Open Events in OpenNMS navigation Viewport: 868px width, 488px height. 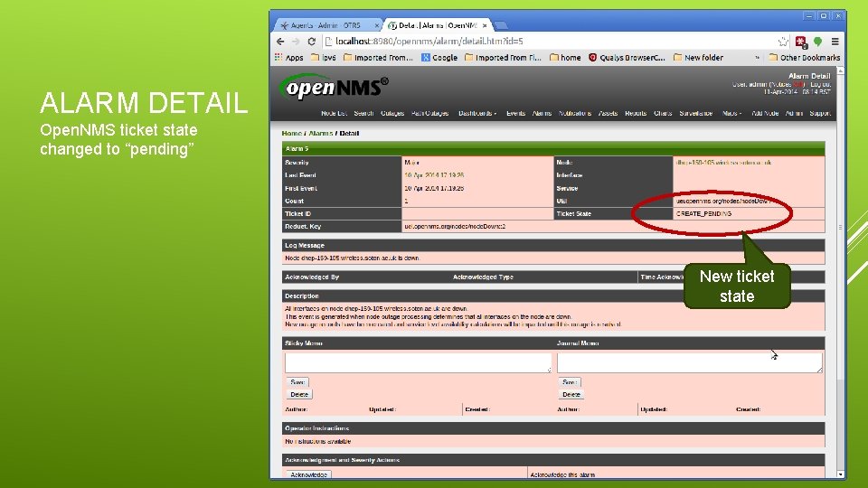point(516,114)
